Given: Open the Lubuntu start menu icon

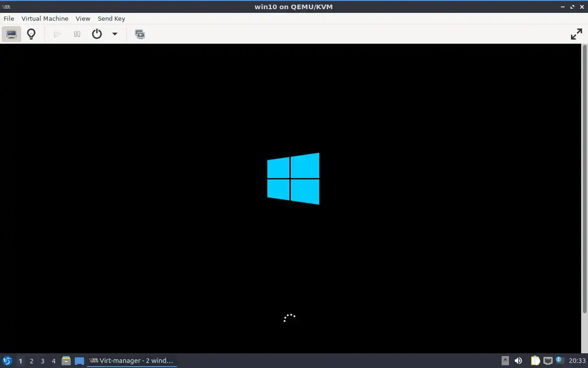Looking at the screenshot, I should [x=7, y=361].
